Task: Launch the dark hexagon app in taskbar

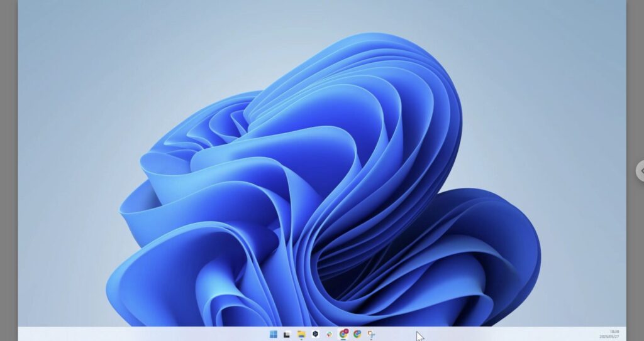Action: (316, 334)
